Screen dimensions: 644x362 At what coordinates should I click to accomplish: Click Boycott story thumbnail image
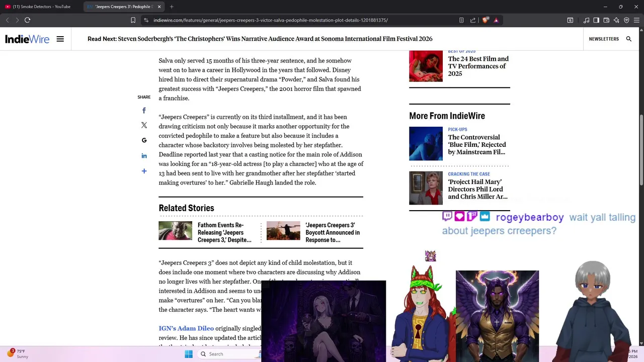coord(283,231)
